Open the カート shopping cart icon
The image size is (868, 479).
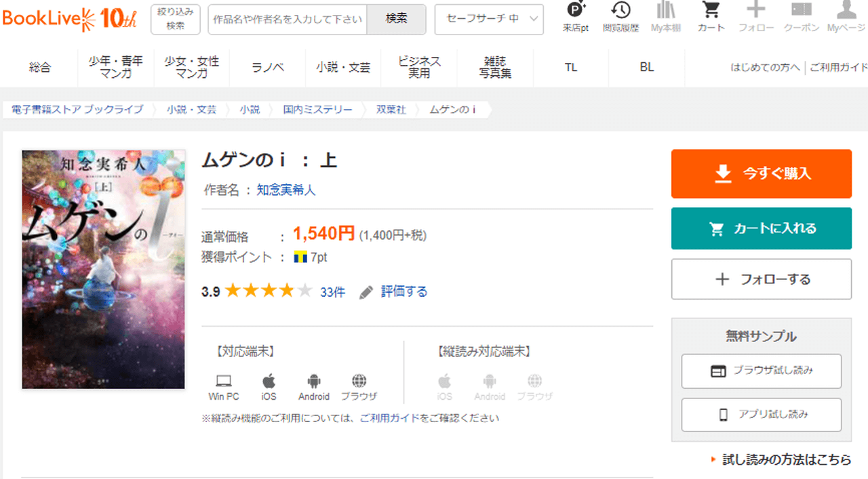coord(711,11)
